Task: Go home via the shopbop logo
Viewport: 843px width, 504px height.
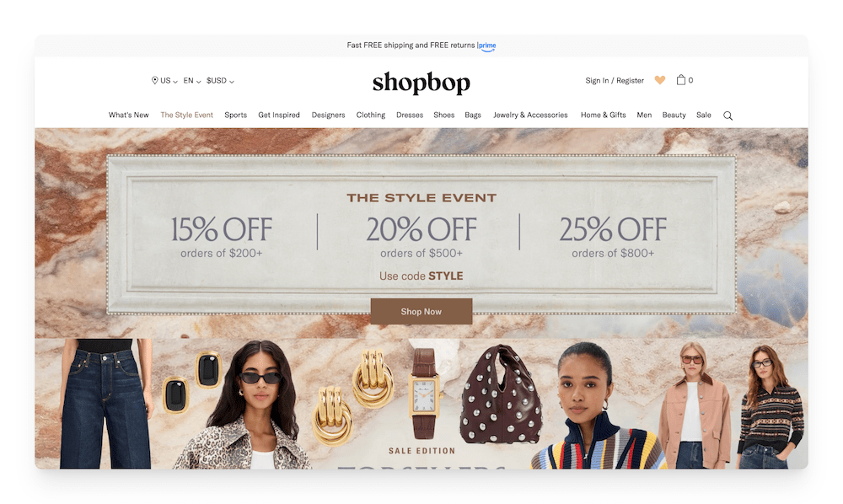Action: pos(421,83)
